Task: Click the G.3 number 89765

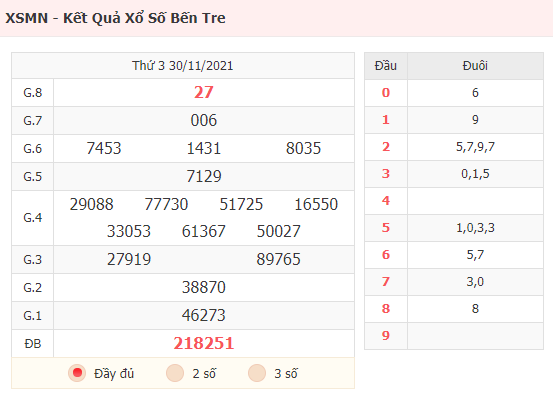Action: [279, 259]
